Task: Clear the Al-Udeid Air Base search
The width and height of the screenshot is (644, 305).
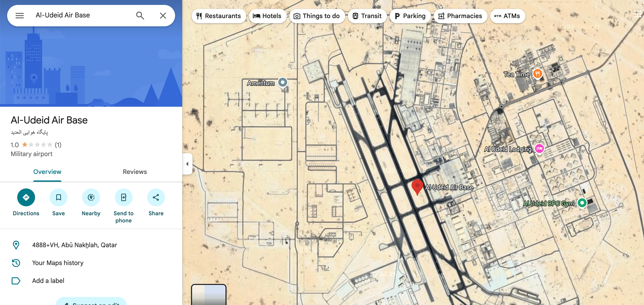Action: 163,15
